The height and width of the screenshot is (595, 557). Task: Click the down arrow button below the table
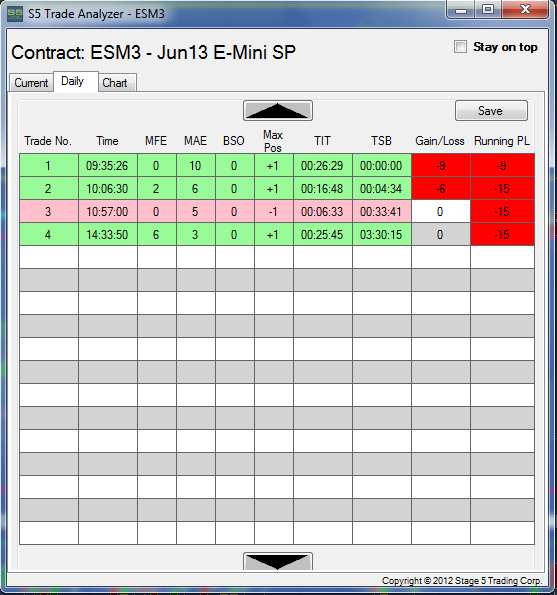(x=278, y=562)
